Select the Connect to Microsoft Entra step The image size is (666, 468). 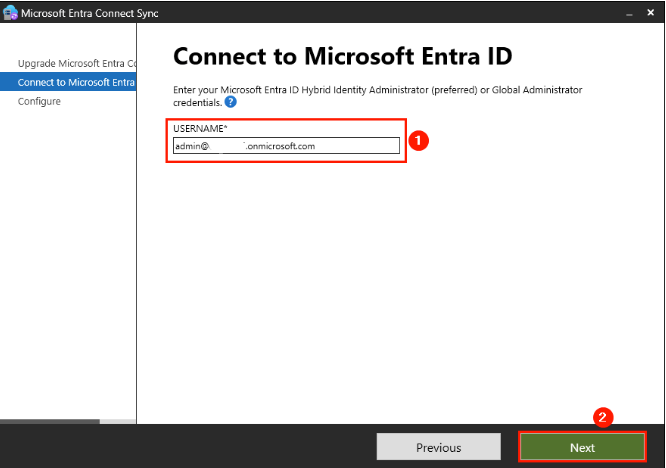[x=68, y=82]
